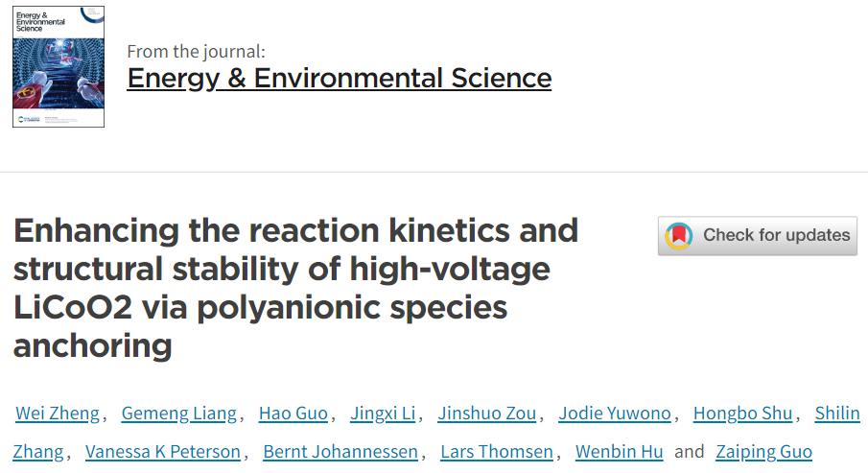Select the Shilin Zhang author link
The image size is (868, 473).
click(837, 414)
